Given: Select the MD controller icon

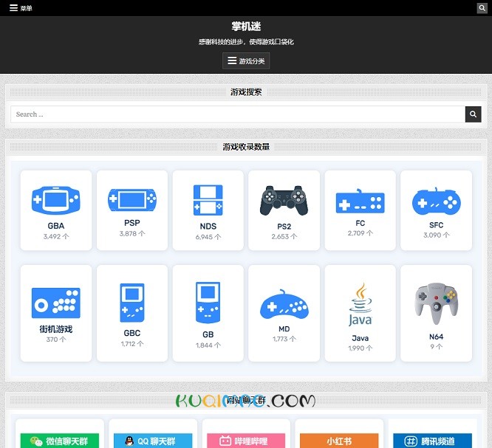Looking at the screenshot, I should (x=284, y=304).
